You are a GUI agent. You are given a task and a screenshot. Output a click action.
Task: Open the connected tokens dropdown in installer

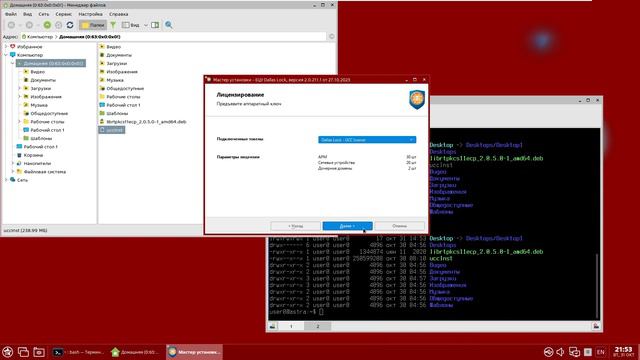coord(367,140)
